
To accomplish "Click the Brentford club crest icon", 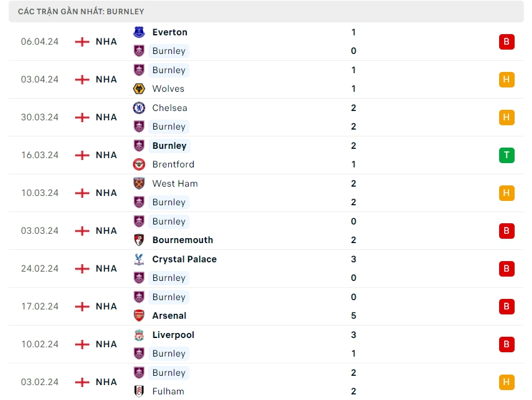I will pyautogui.click(x=139, y=164).
